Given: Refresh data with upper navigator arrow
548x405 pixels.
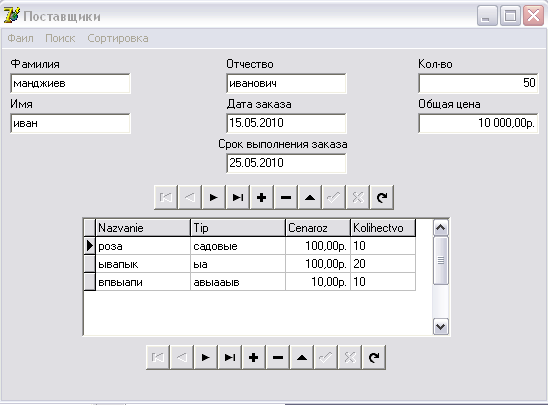Looking at the screenshot, I should tap(382, 197).
